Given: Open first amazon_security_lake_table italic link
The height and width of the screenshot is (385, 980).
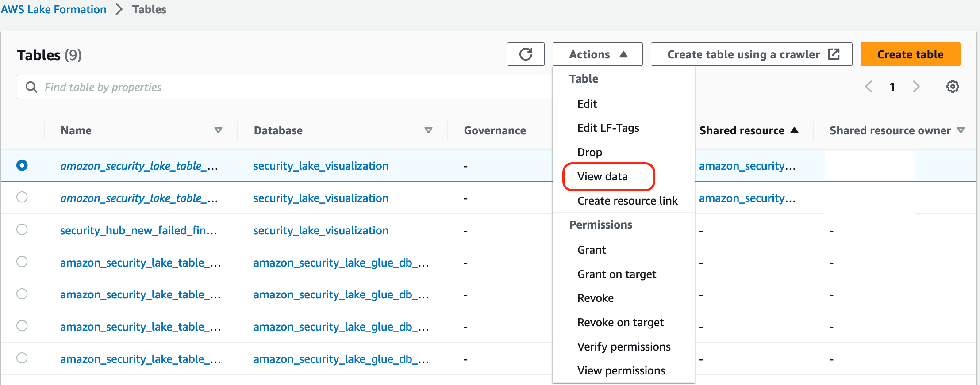Looking at the screenshot, I should (x=139, y=166).
